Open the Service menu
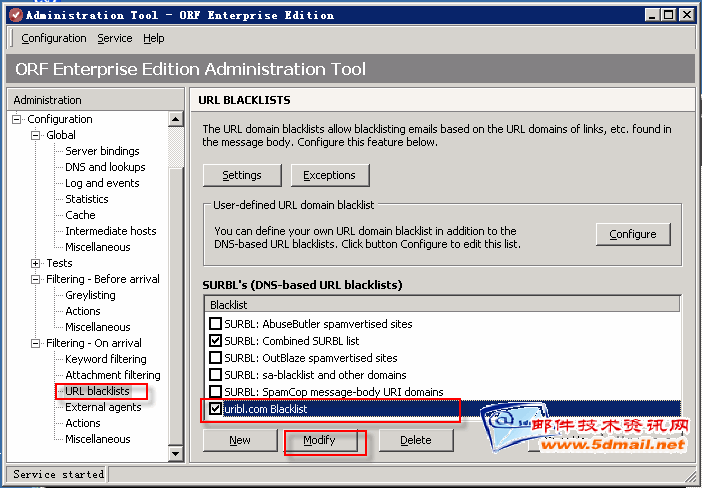The width and height of the screenshot is (702, 488). (x=115, y=38)
